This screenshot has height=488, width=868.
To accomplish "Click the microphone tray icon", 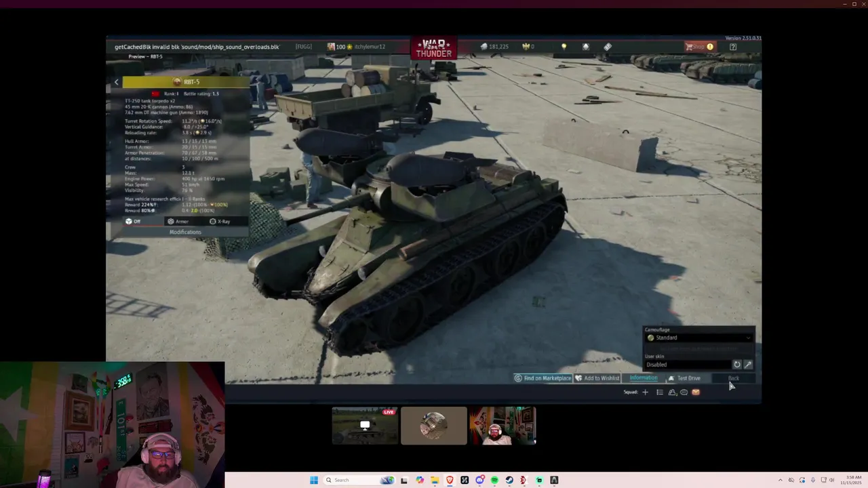I will click(x=813, y=480).
